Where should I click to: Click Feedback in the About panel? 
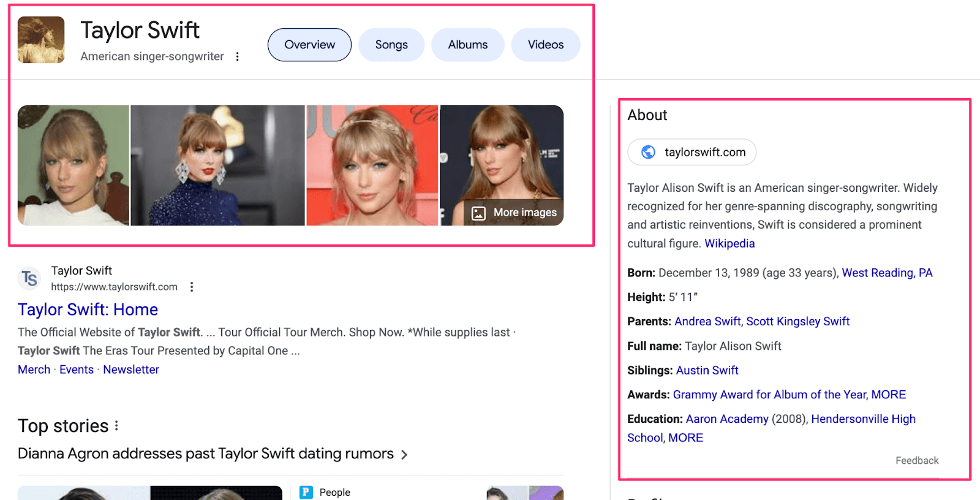pyautogui.click(x=916, y=460)
